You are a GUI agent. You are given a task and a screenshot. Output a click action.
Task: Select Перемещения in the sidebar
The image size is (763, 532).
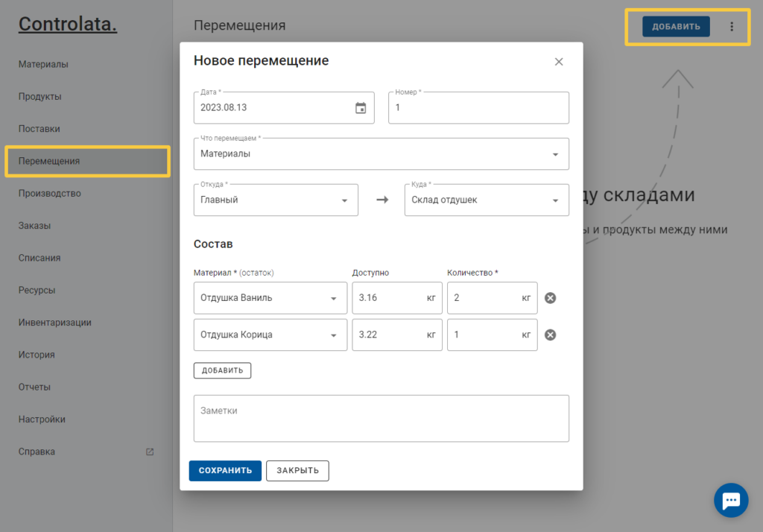[x=88, y=161]
